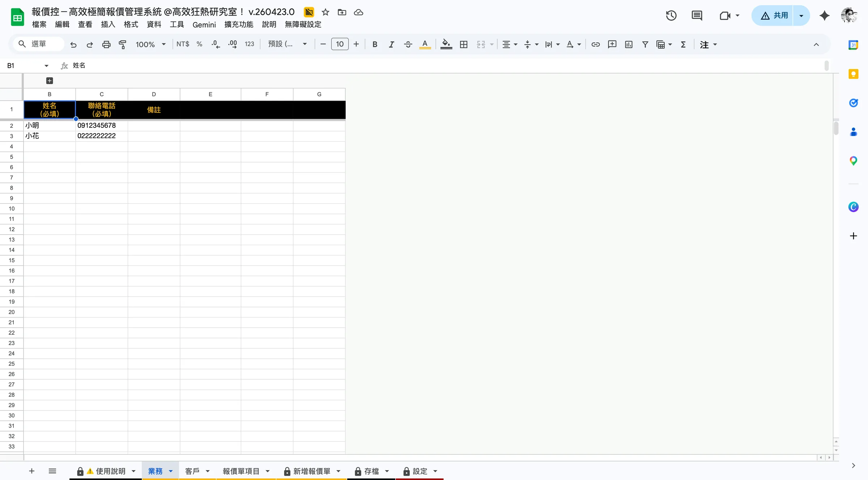The height and width of the screenshot is (480, 868).
Task: Toggle bold formatting
Action: pos(375,45)
